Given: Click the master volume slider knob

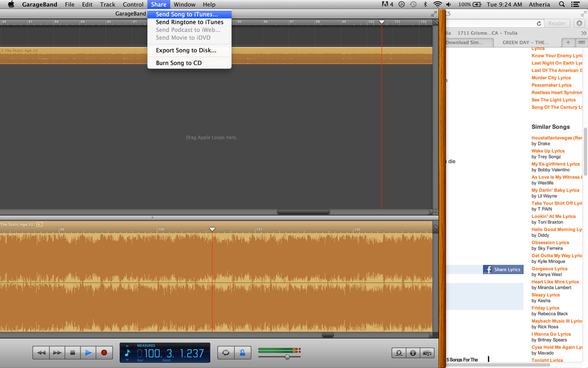Looking at the screenshot, I should tap(287, 357).
